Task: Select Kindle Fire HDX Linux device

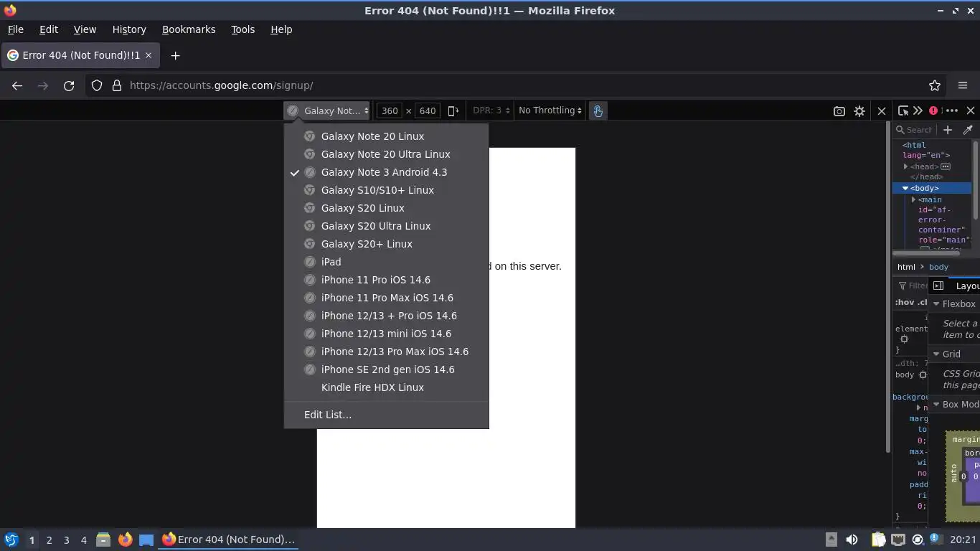Action: pos(386,387)
